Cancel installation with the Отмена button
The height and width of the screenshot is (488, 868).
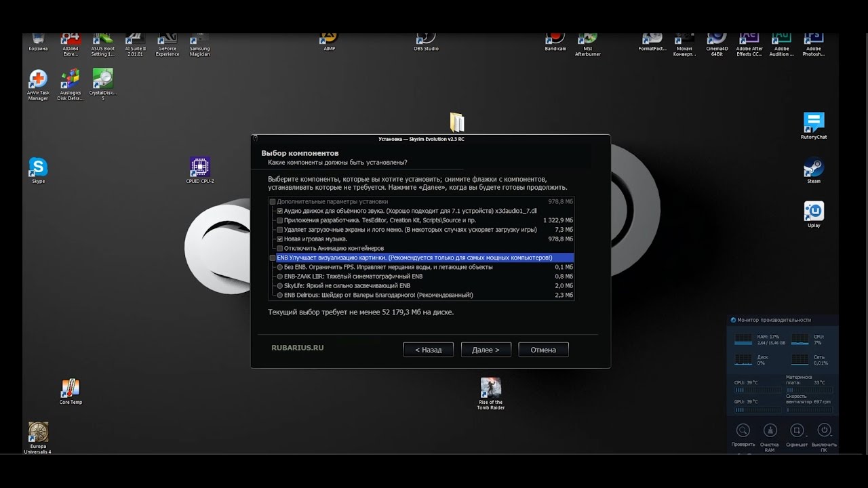click(x=543, y=350)
